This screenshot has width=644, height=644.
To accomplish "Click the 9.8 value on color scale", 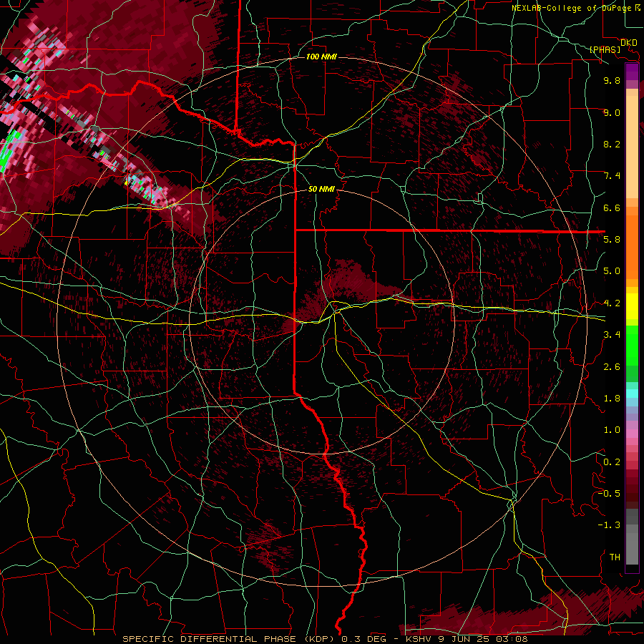I will click(612, 80).
